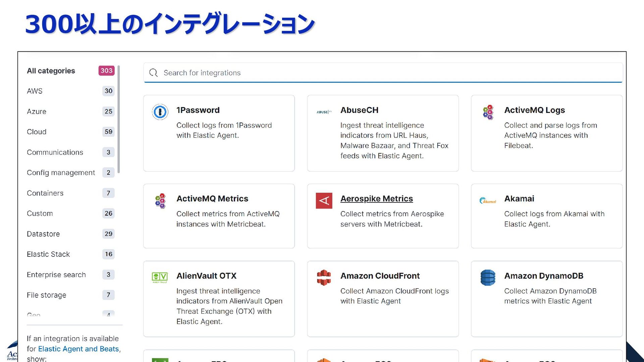Click the 30 count badge beside AWS
Viewport: 644px width, 362px height.
[108, 91]
